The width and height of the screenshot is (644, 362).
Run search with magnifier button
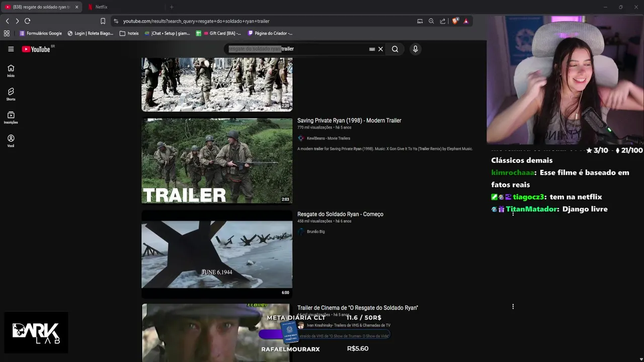tap(395, 49)
